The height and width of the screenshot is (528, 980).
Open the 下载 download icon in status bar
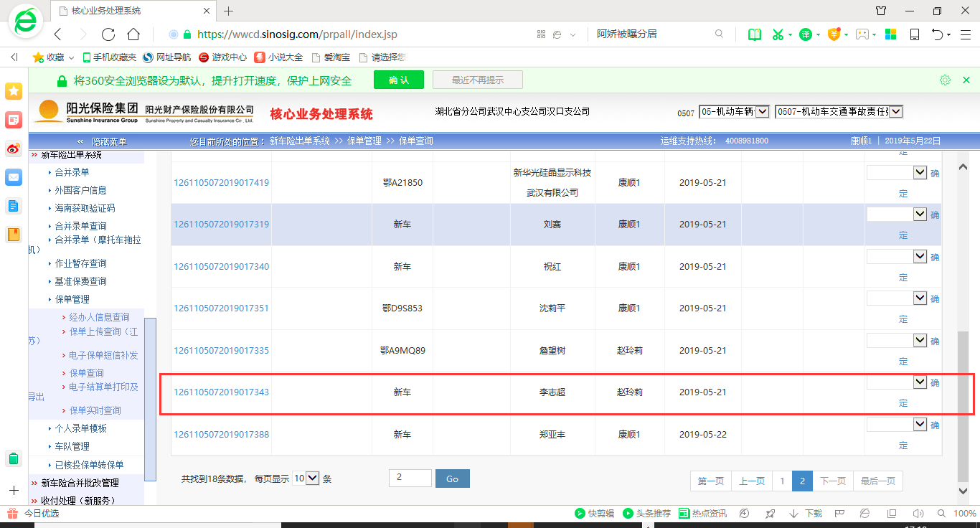(806, 514)
